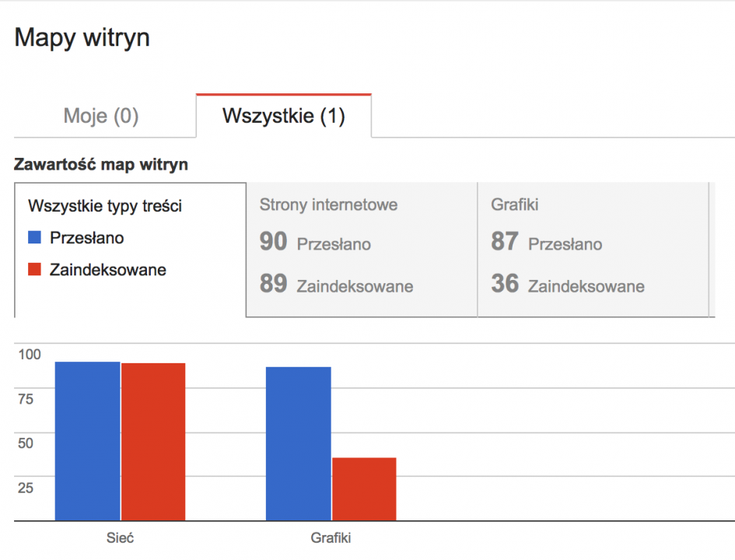The height and width of the screenshot is (560, 735).
Task: Click the Przesłano legend label
Action: coord(86,238)
